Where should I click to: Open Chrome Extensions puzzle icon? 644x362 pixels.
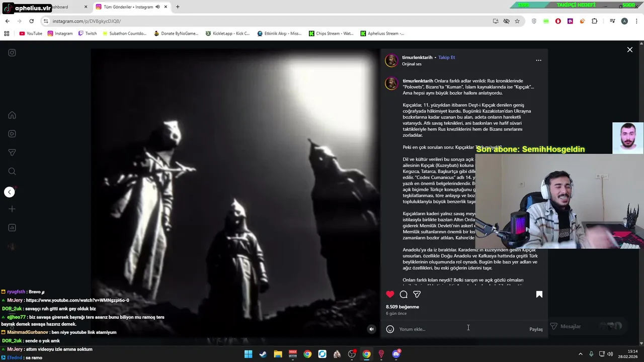(x=595, y=21)
